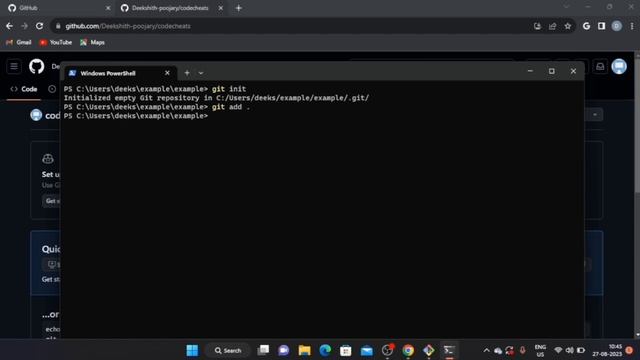
Task: Open Task View on the taskbar
Action: tap(263, 350)
